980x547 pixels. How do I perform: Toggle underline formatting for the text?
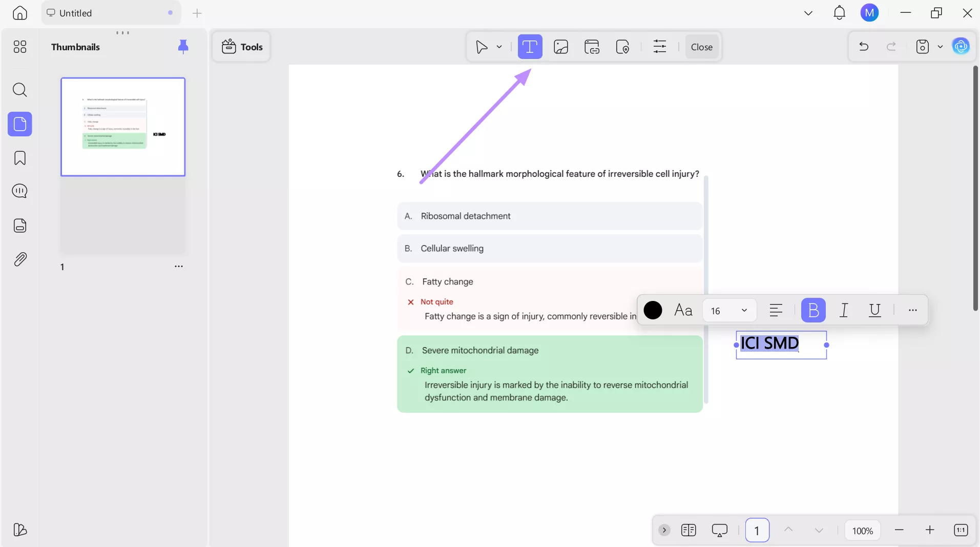[x=875, y=310]
